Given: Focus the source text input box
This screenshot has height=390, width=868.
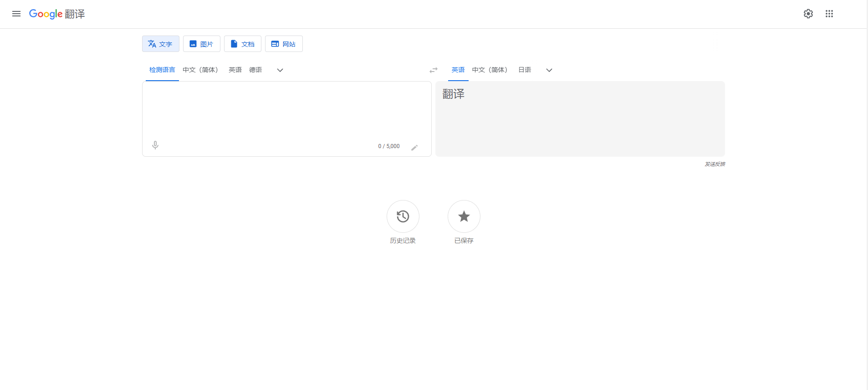Looking at the screenshot, I should click(x=286, y=109).
